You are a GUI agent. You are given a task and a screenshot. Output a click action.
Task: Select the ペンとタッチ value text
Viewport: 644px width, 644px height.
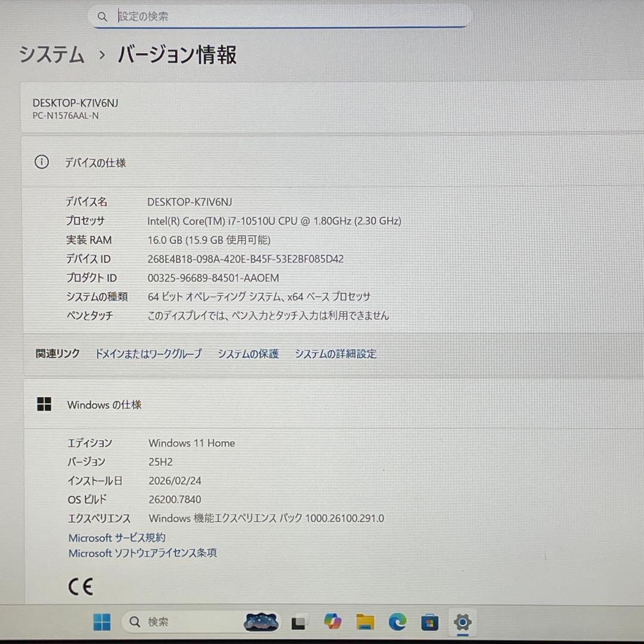(268, 315)
